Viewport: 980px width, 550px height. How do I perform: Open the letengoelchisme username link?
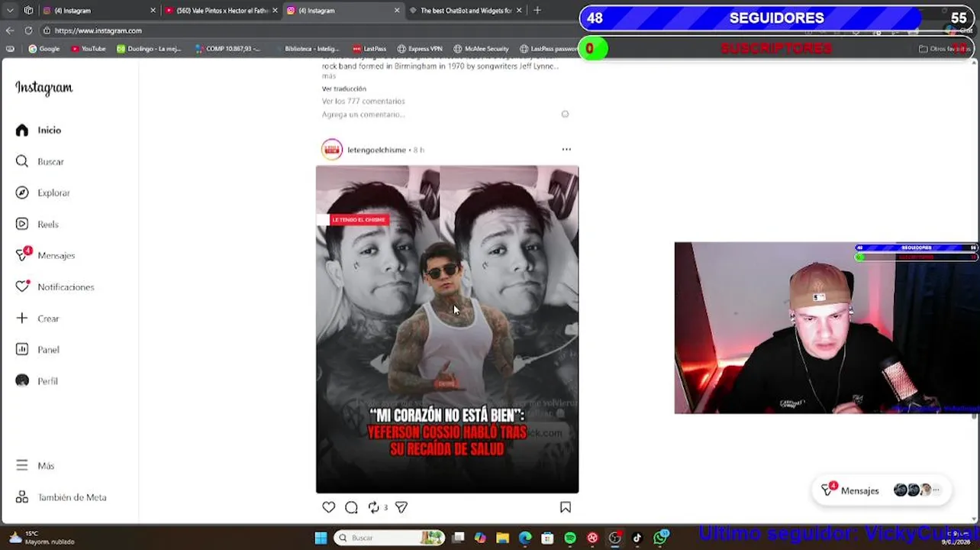pyautogui.click(x=376, y=150)
